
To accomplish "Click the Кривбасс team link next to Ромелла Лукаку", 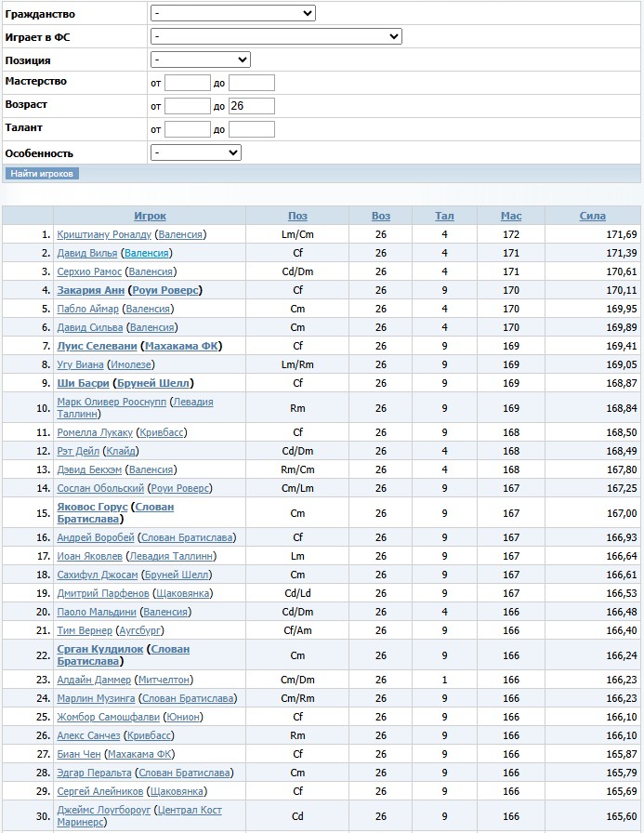I will (163, 432).
